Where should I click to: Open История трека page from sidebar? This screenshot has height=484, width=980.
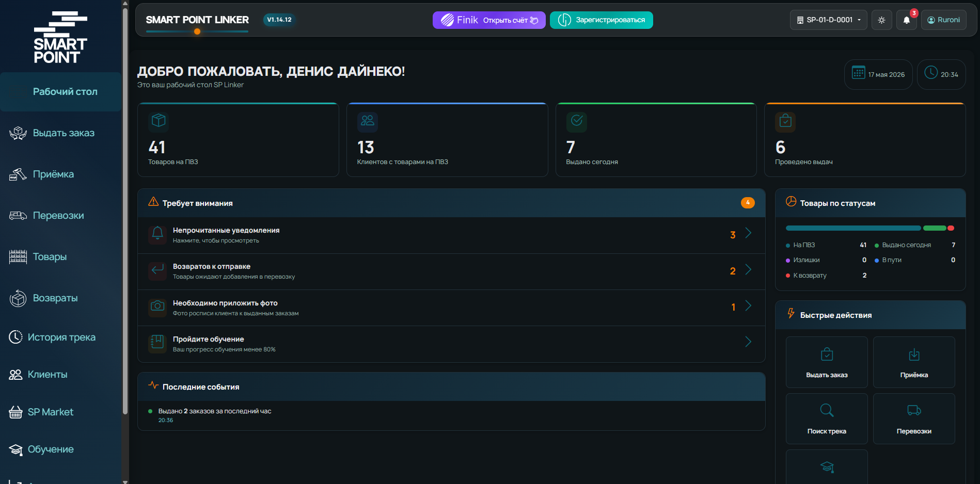(61, 337)
